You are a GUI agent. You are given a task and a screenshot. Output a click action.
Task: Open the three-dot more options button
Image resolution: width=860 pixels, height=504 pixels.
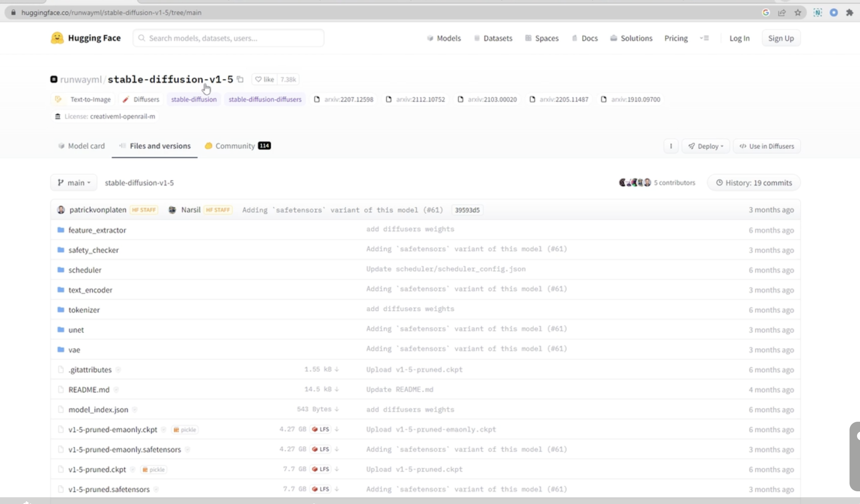(x=671, y=146)
